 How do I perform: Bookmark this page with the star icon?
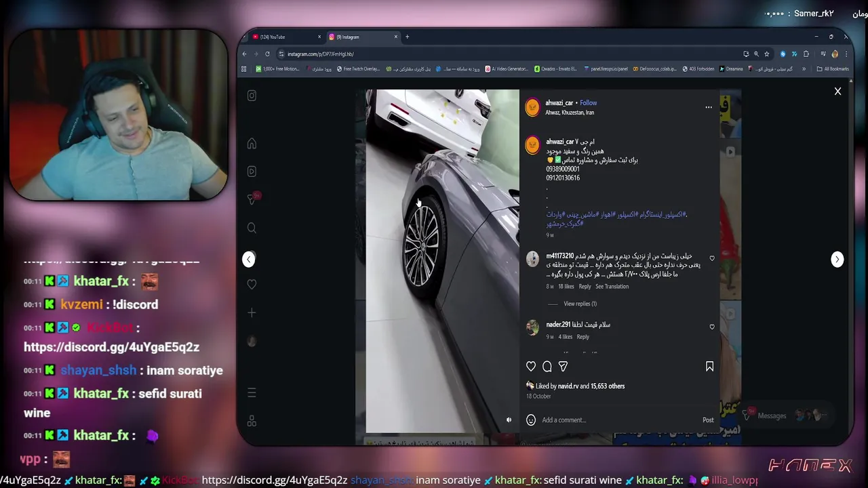[x=767, y=54]
